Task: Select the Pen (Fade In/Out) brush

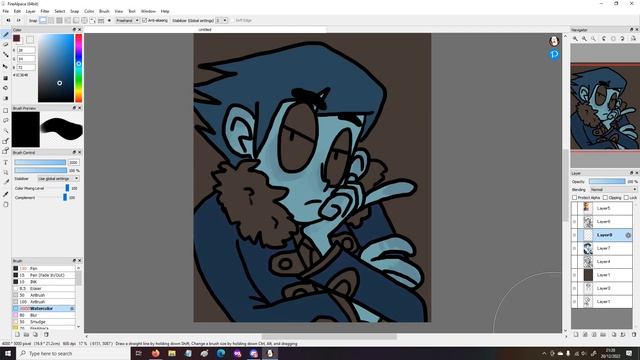Action: 44,275
